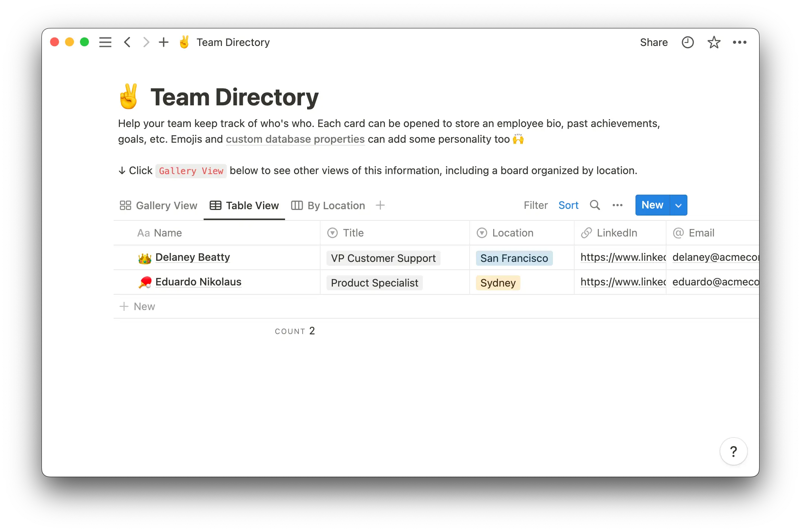801x532 pixels.
Task: Open page options with top-right three dots
Action: 740,42
